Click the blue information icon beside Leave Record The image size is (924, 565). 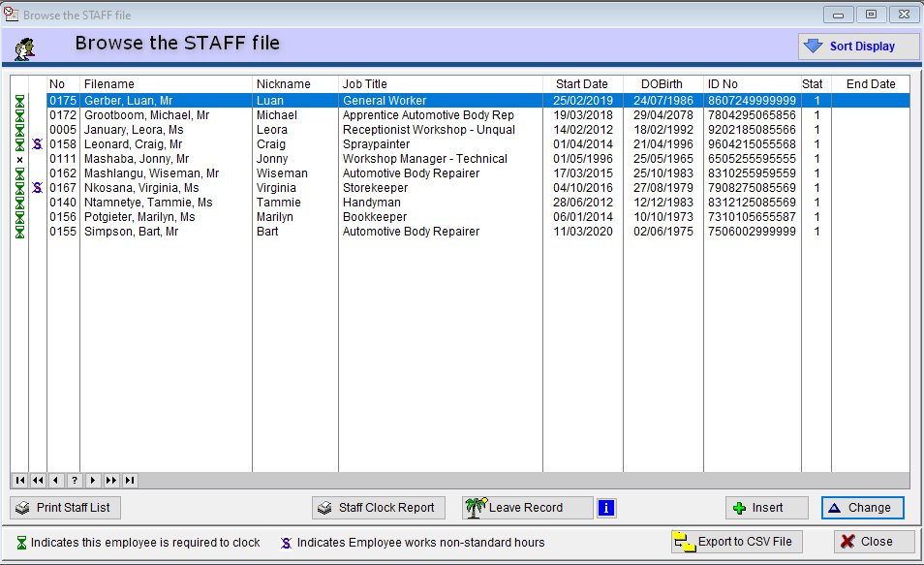(x=606, y=508)
